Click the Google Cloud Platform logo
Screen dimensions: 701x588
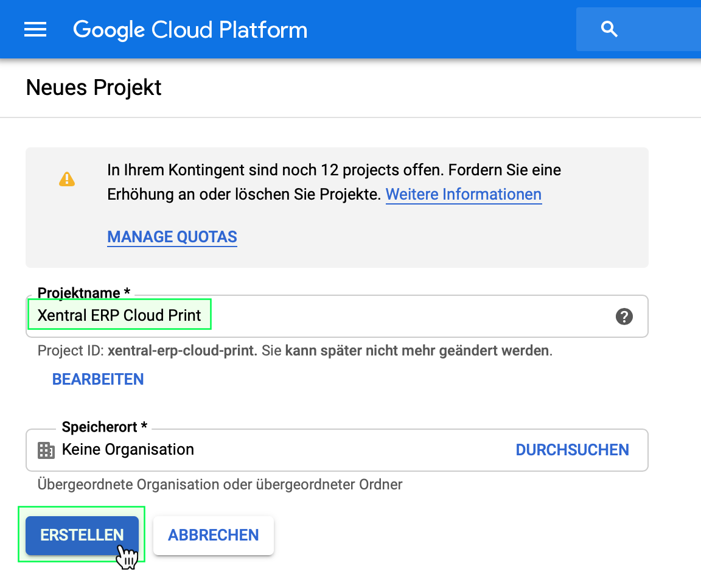[x=190, y=29]
